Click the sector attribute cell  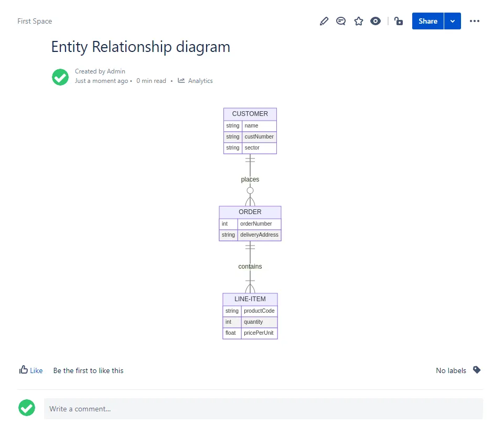point(259,148)
